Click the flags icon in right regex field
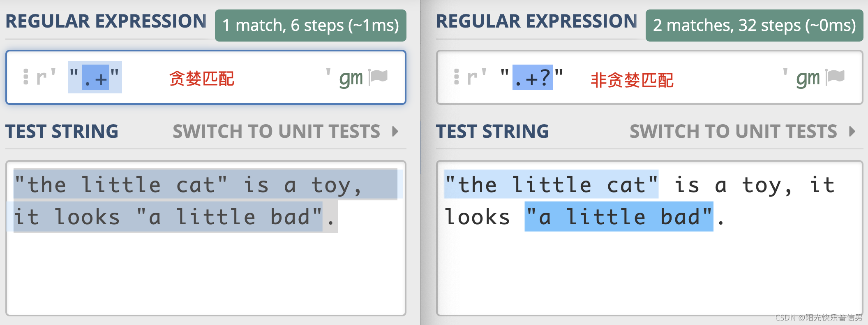This screenshot has height=325, width=868. coord(835,77)
